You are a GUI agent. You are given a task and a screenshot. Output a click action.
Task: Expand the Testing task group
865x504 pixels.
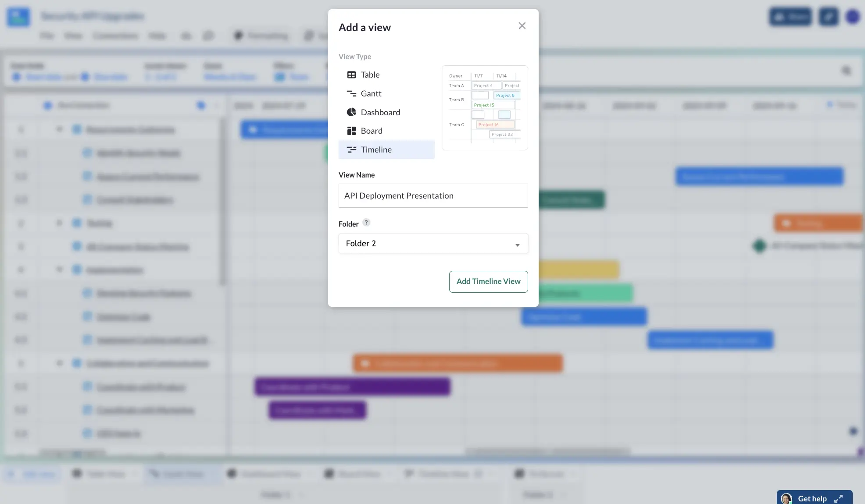(59, 223)
